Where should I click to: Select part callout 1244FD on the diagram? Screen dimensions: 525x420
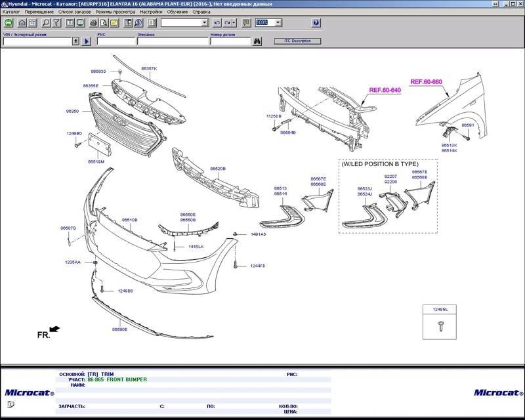pos(258,266)
